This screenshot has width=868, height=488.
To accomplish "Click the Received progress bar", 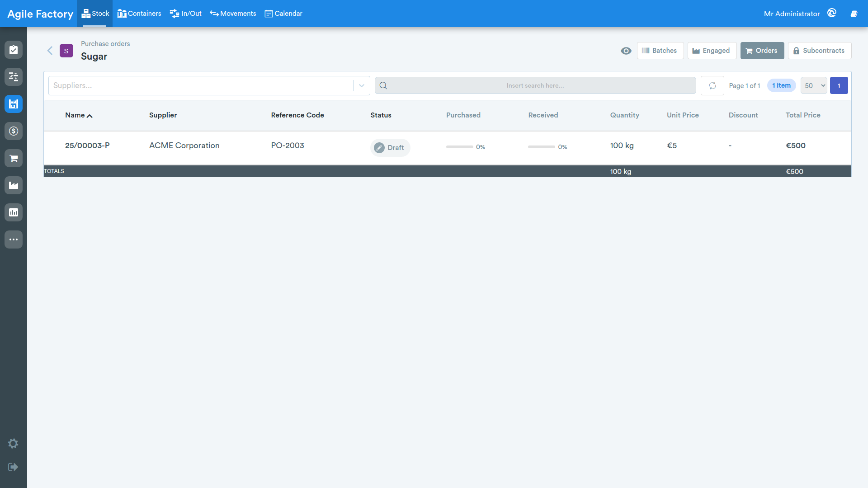I will pyautogui.click(x=541, y=147).
